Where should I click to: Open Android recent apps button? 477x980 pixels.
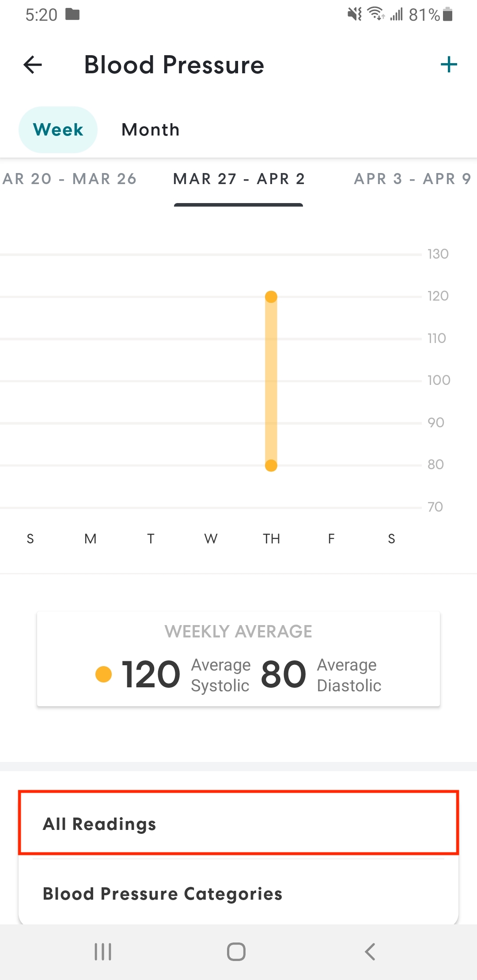tap(103, 952)
